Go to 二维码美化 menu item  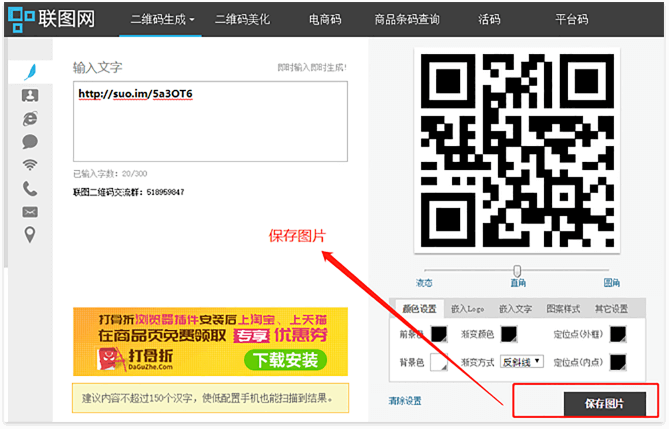pyautogui.click(x=242, y=20)
